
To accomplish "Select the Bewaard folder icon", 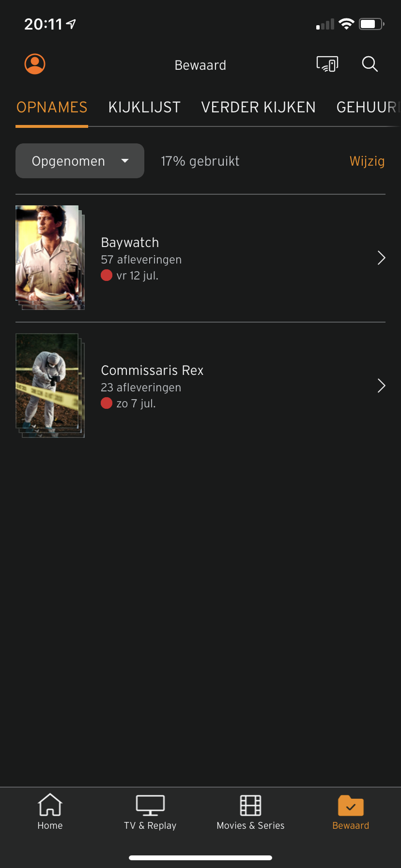I will click(x=351, y=805).
